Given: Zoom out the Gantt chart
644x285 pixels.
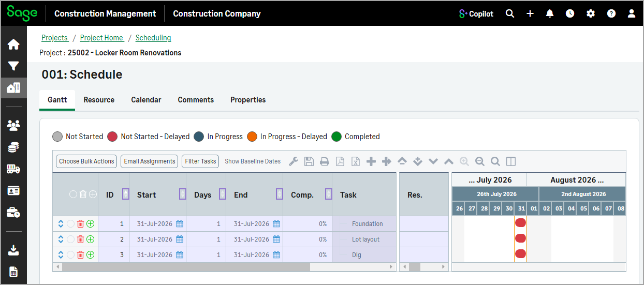Looking at the screenshot, I should [x=480, y=161].
